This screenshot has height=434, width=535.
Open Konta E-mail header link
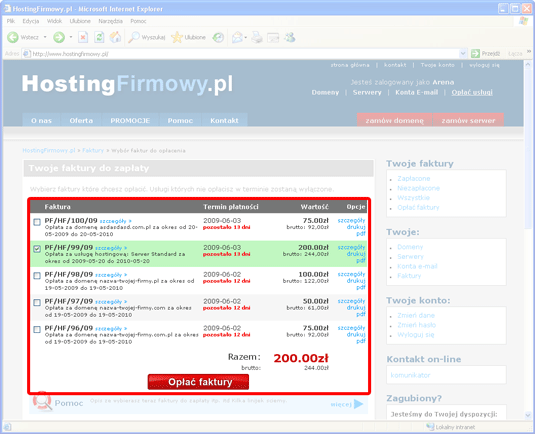416,92
